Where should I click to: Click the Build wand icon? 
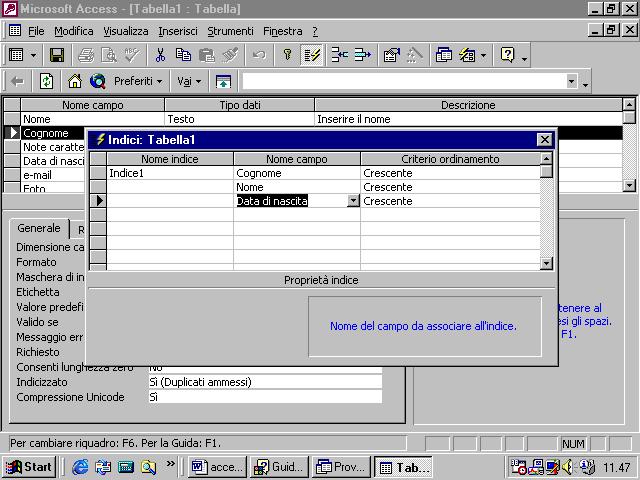click(x=414, y=55)
